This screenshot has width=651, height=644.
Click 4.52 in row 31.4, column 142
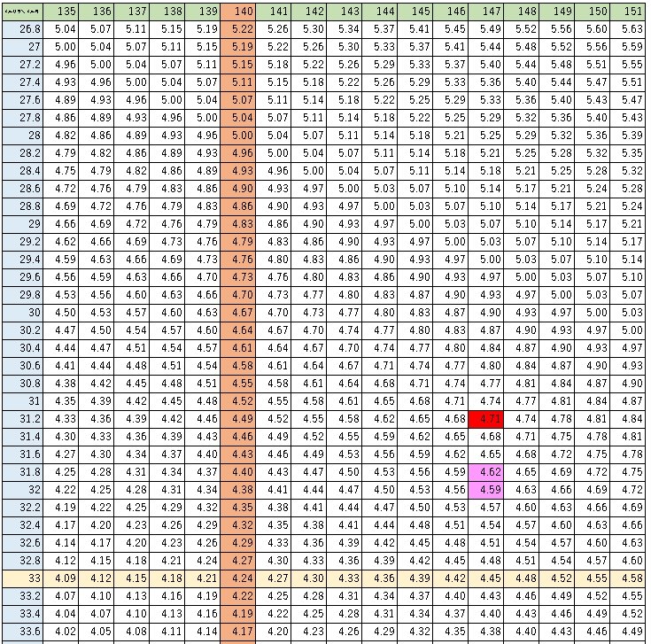click(x=309, y=437)
